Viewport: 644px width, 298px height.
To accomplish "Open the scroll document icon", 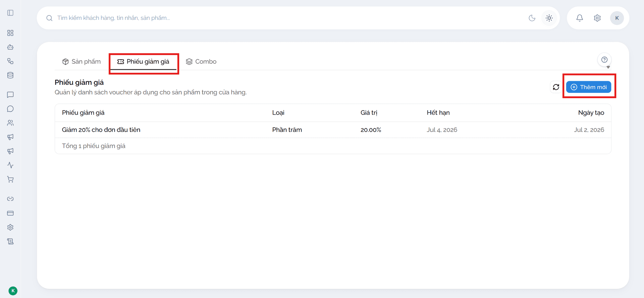I will 10,241.
